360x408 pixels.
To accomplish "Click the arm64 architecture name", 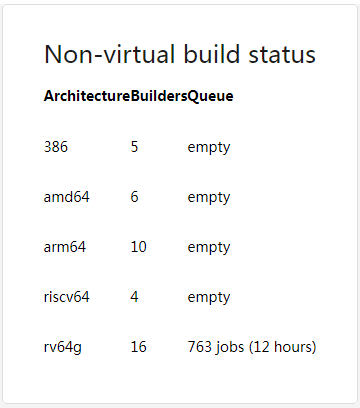I will pyautogui.click(x=65, y=247).
